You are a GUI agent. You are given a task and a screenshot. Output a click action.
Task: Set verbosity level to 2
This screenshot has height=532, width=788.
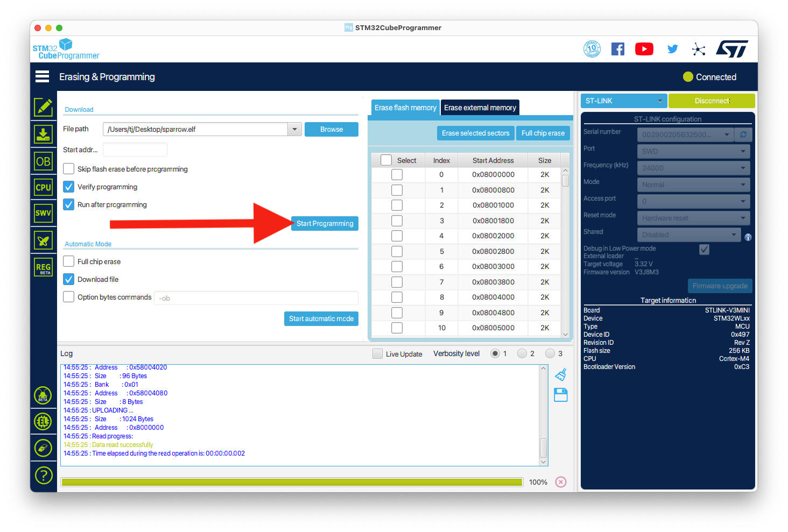pos(522,353)
